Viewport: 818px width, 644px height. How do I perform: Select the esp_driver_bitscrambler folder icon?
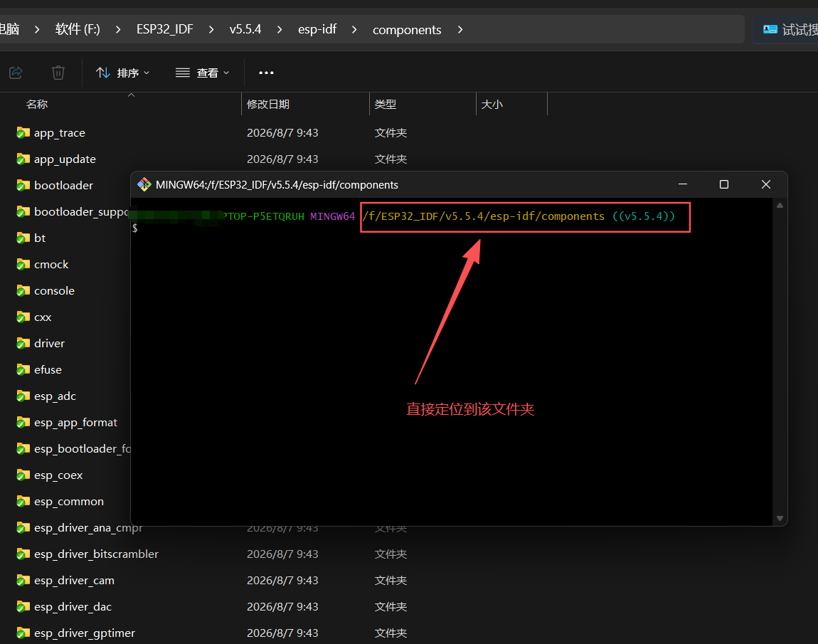pos(23,554)
